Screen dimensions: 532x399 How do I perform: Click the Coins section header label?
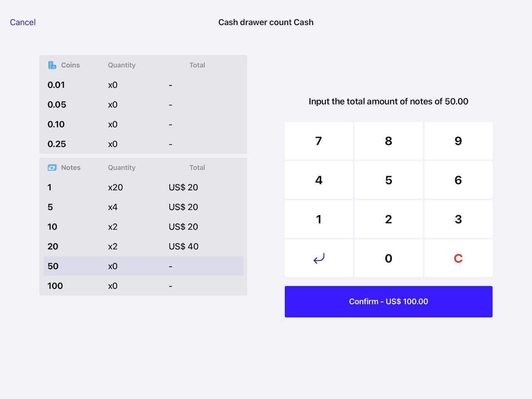point(71,65)
